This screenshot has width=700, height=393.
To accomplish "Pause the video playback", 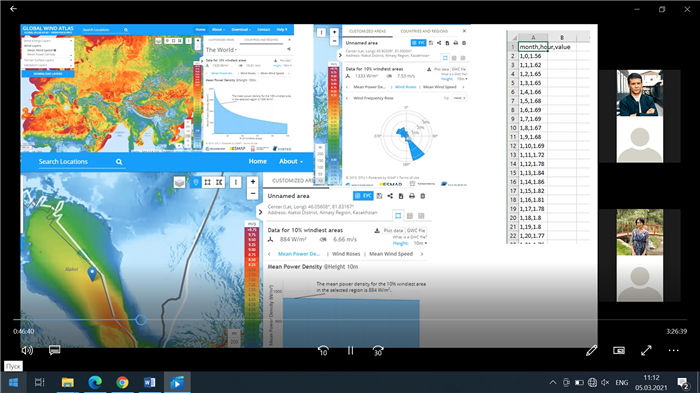I will [x=350, y=351].
